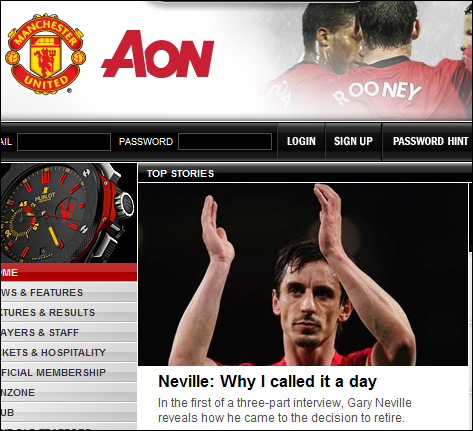473x431 pixels.
Task: Focus the password input field
Action: (x=225, y=142)
